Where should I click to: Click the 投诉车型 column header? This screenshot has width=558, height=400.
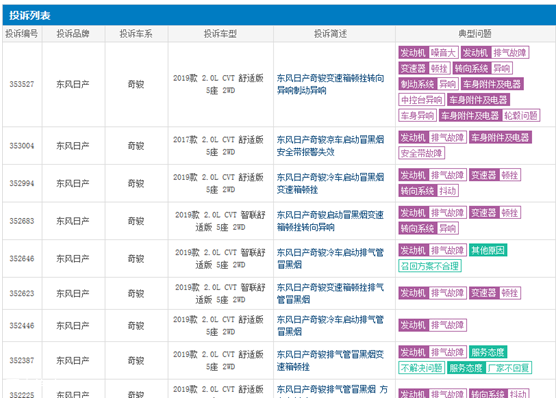(220, 34)
